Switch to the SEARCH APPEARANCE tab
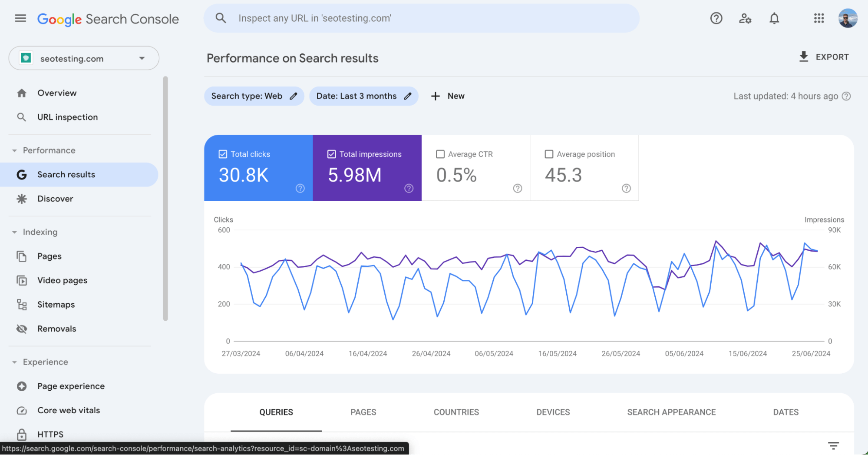This screenshot has width=868, height=455. pyautogui.click(x=671, y=412)
